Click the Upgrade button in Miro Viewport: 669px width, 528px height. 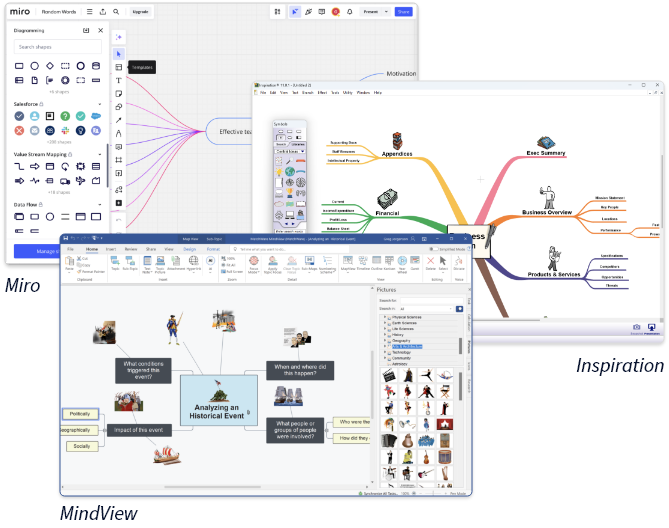[x=140, y=12]
